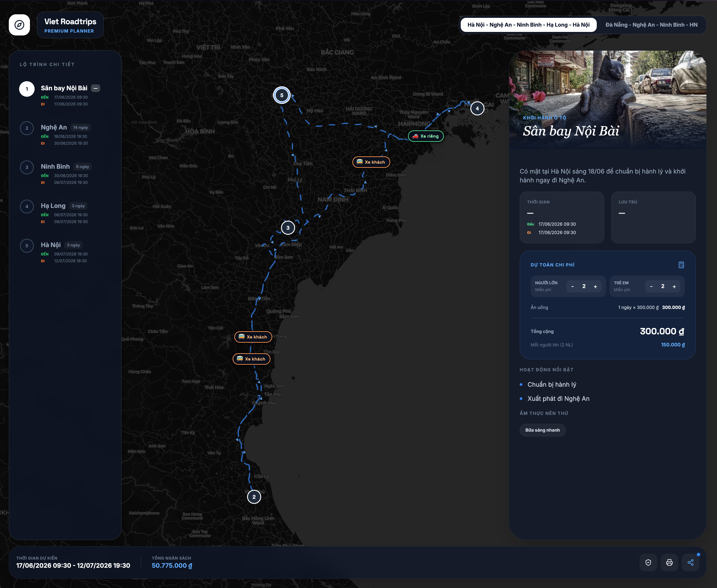Image resolution: width=717 pixels, height=588 pixels.
Task: Select the Ninh Bình stop in the sidebar
Action: [55, 167]
